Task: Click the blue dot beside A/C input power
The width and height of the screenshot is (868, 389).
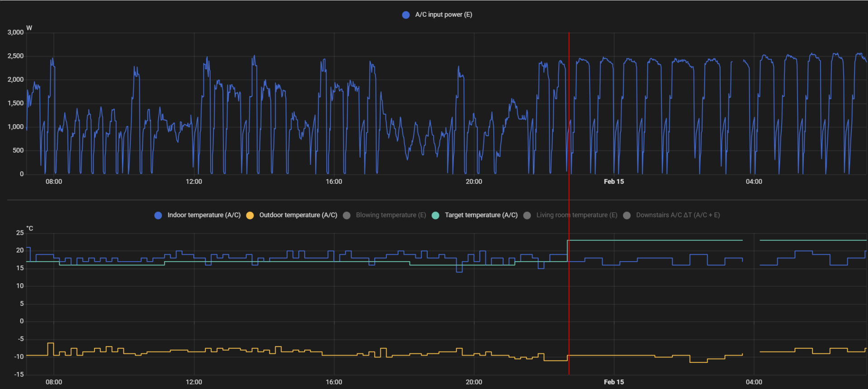Action: (x=406, y=15)
